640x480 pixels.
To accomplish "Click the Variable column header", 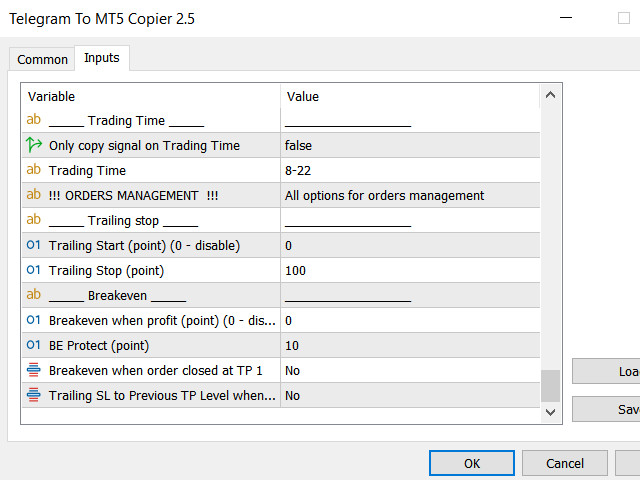I will click(x=150, y=96).
